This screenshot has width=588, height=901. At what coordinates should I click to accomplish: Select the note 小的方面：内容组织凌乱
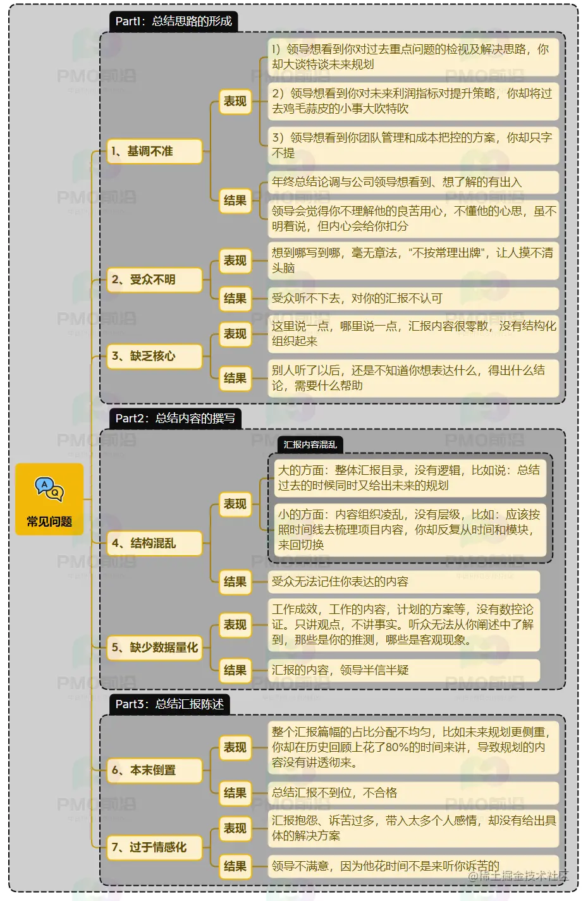point(410,530)
